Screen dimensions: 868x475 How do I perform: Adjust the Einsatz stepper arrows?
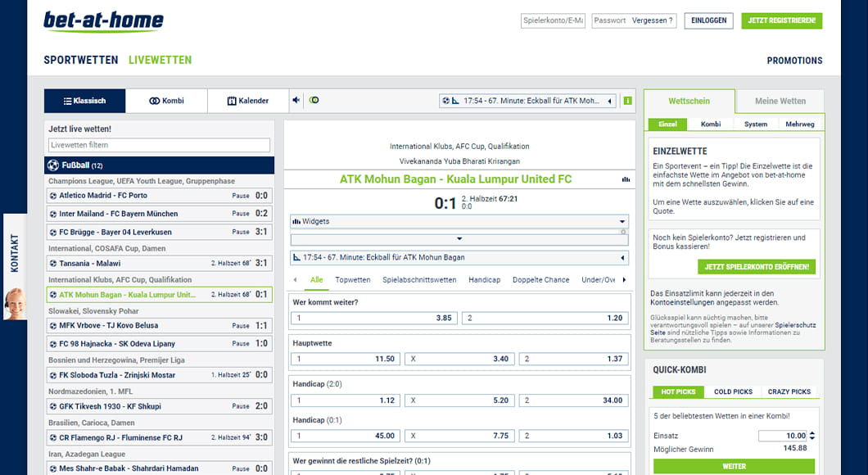click(812, 436)
